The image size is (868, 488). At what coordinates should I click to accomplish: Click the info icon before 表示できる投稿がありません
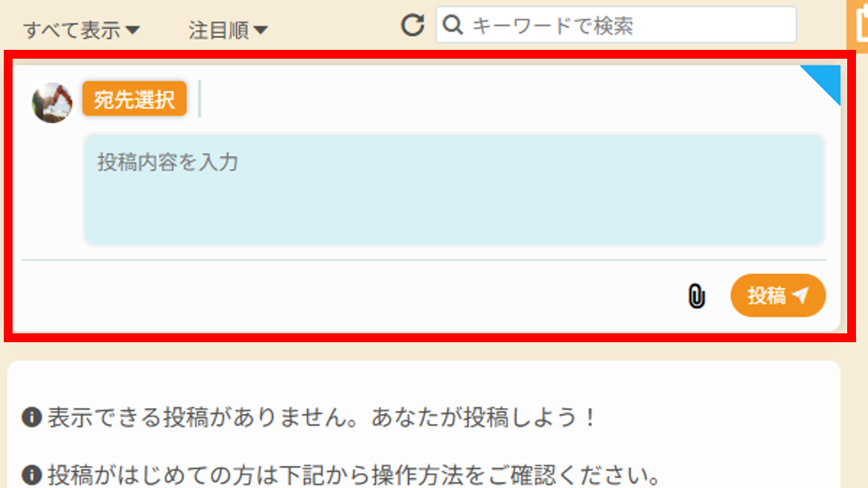click(31, 417)
